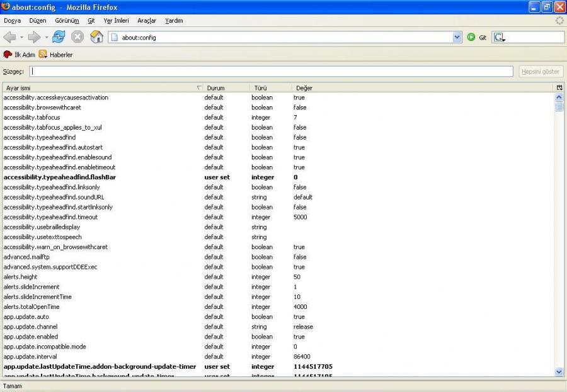567x392 pixels.
Task: Select app.update.channel preference
Action: [278, 327]
